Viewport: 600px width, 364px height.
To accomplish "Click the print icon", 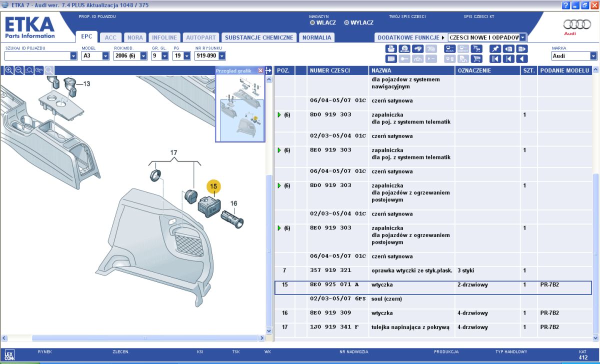I will (x=391, y=49).
